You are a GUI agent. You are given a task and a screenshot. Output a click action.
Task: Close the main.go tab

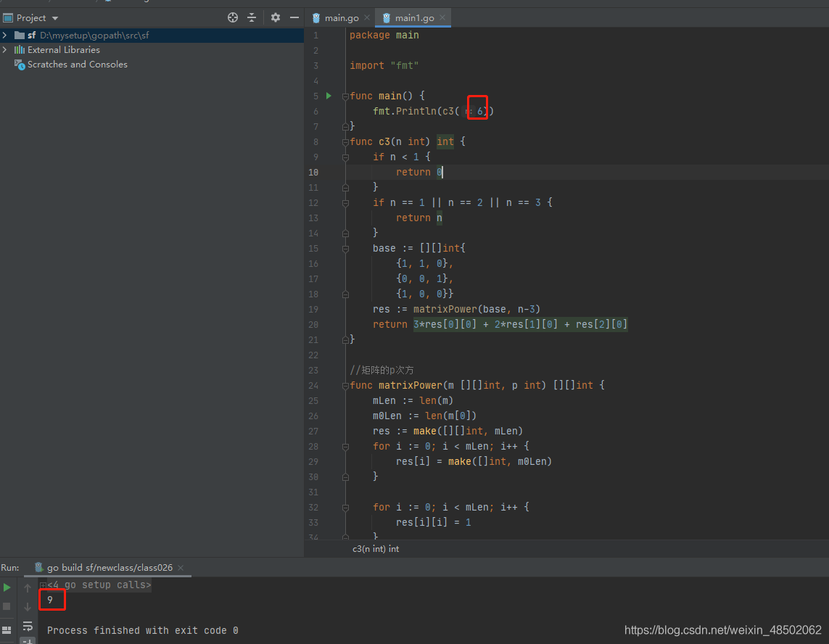click(367, 18)
